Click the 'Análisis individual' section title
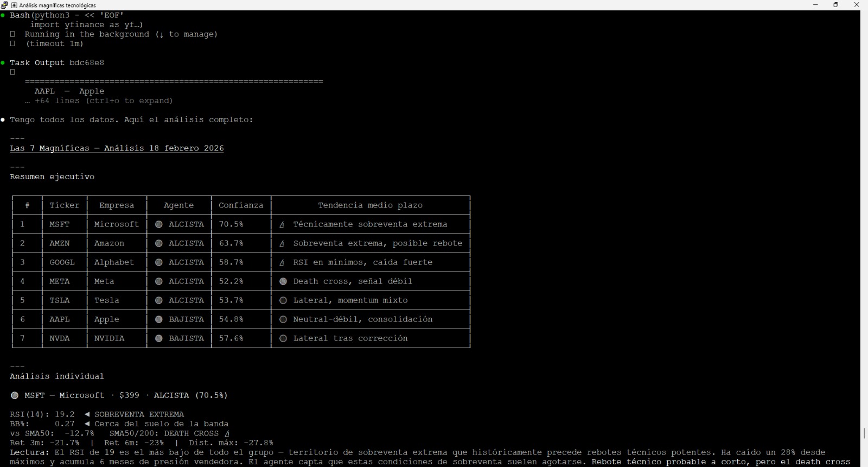This screenshot has width=868, height=467. point(57,376)
